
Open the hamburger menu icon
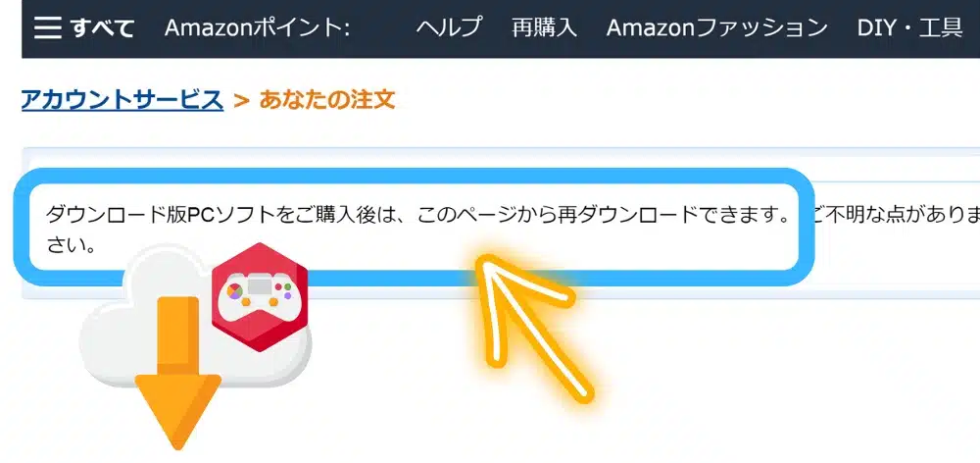click(x=47, y=27)
